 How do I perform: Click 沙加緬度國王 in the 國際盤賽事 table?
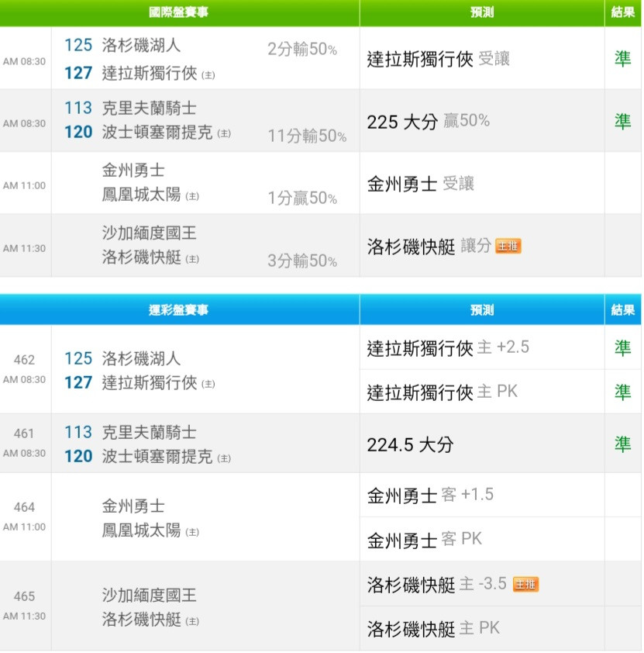click(150, 233)
